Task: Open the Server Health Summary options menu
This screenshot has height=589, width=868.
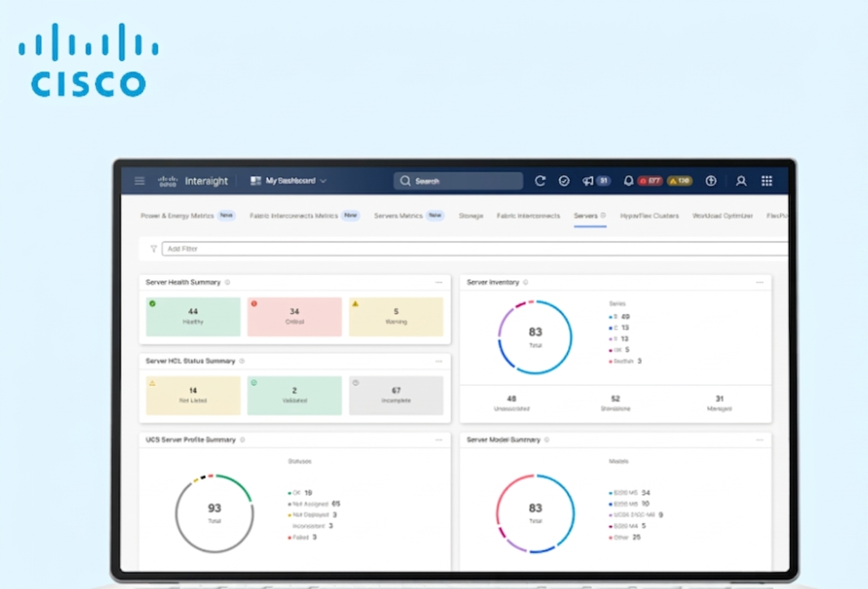Action: point(439,283)
